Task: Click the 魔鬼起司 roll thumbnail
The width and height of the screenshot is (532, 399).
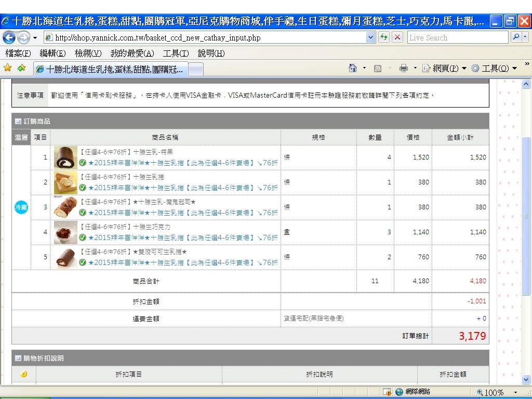Action: [65, 207]
